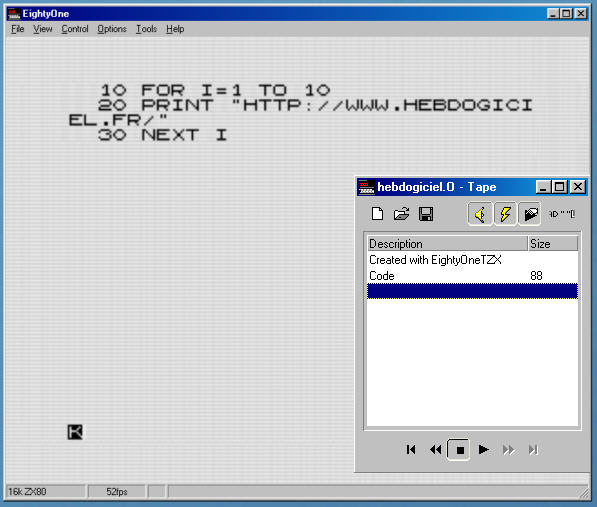The height and width of the screenshot is (507, 597).
Task: Click the Size column header
Action: 552,244
